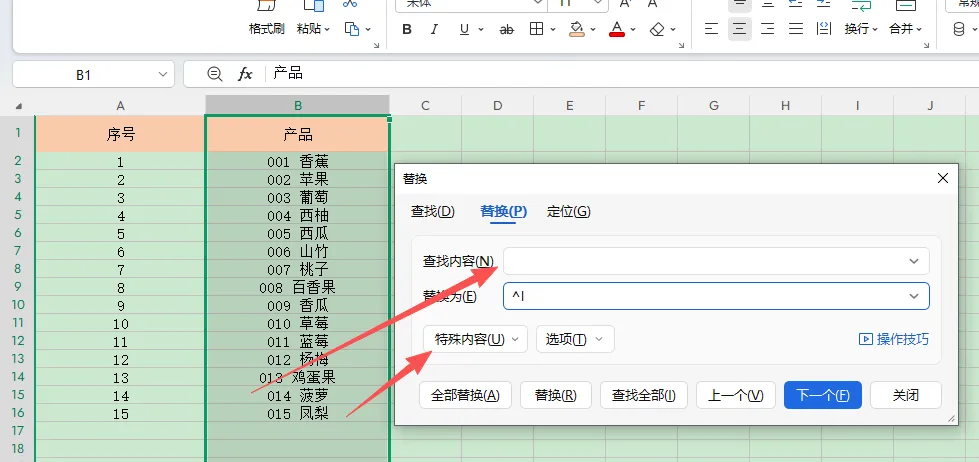The height and width of the screenshot is (462, 979).
Task: Click the 查找全部(I) button
Action: point(644,395)
